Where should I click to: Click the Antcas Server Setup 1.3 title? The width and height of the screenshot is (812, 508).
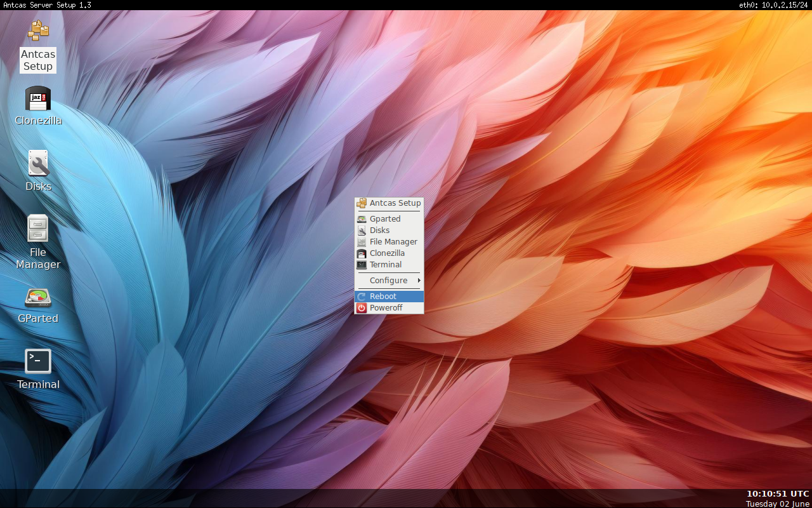pyautogui.click(x=47, y=5)
